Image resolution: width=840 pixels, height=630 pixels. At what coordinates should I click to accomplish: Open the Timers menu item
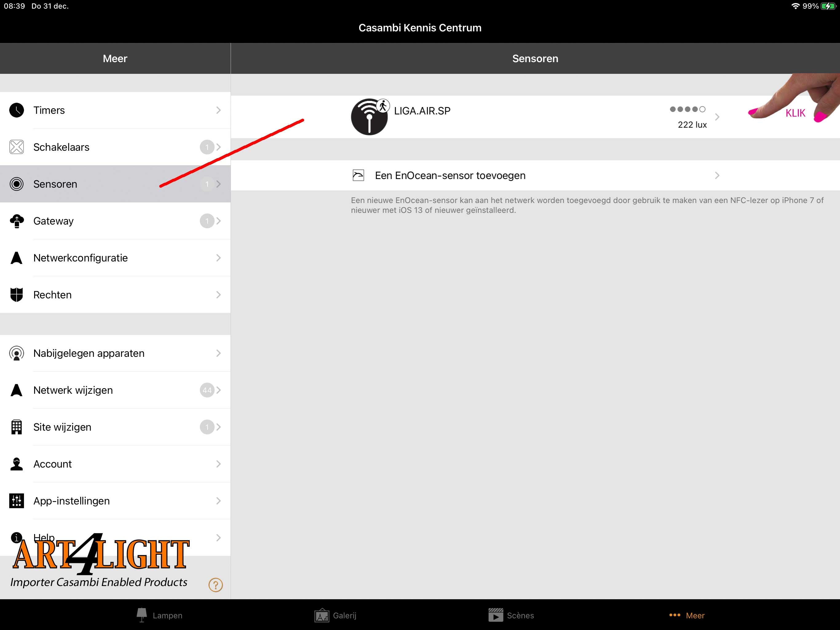click(x=115, y=110)
